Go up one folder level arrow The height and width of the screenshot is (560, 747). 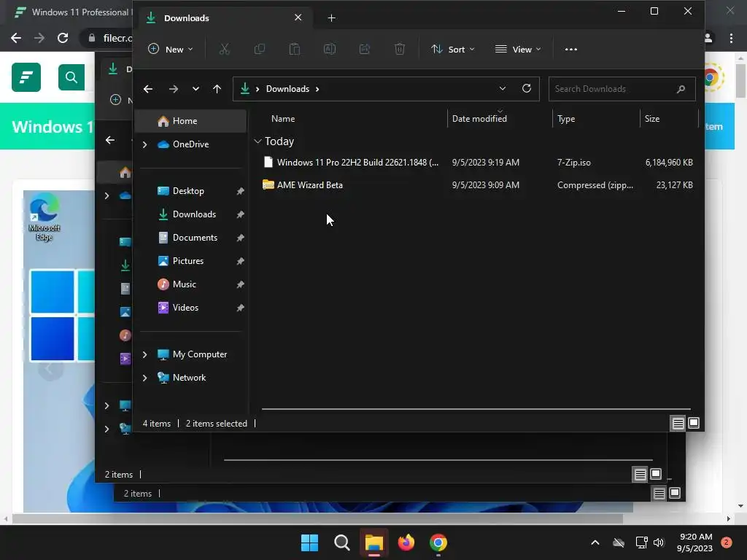[x=217, y=88]
